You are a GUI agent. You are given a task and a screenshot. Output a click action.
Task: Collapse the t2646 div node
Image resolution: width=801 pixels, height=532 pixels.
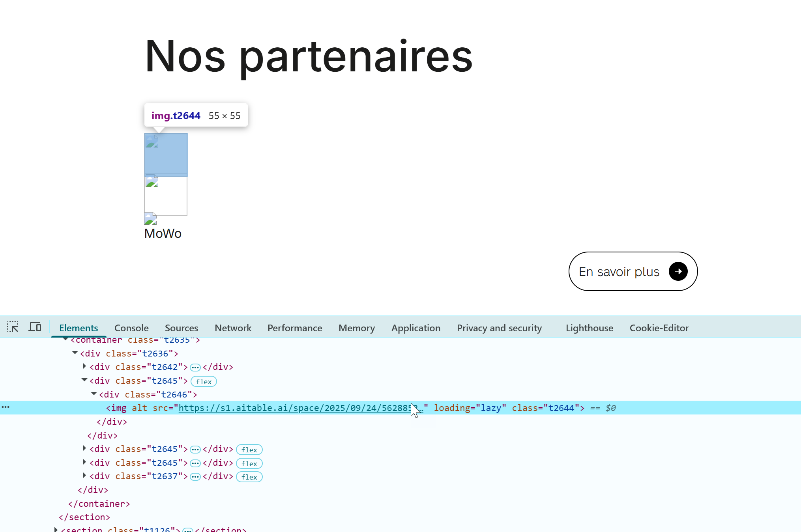94,394
